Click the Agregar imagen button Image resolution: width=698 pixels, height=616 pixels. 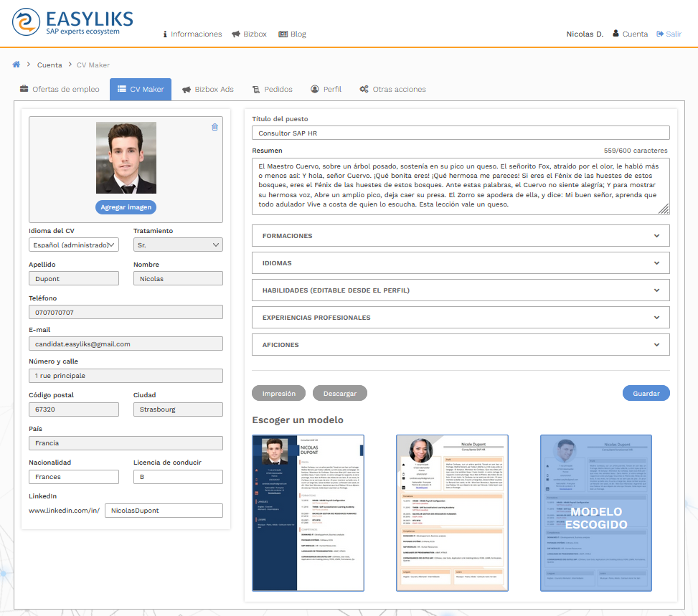click(126, 207)
